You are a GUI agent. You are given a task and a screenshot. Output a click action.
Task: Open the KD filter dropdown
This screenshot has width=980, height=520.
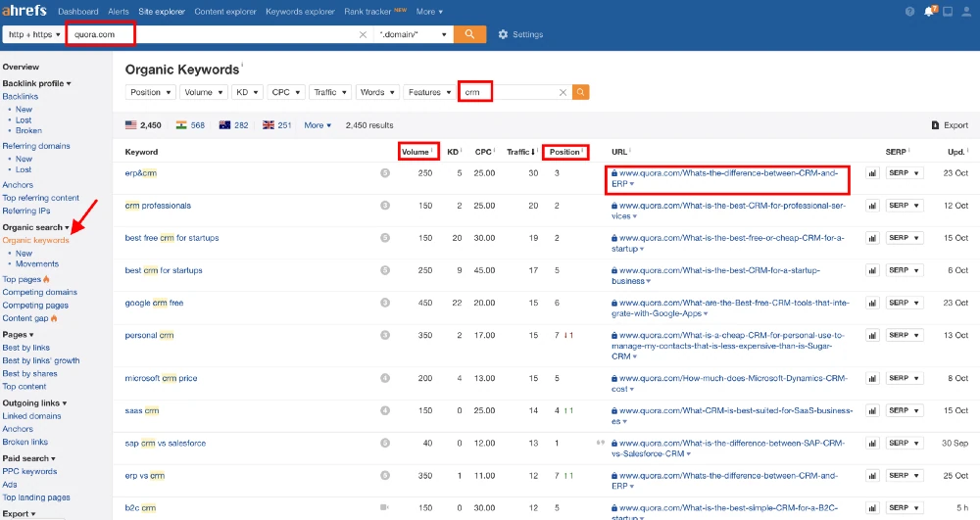tap(247, 92)
